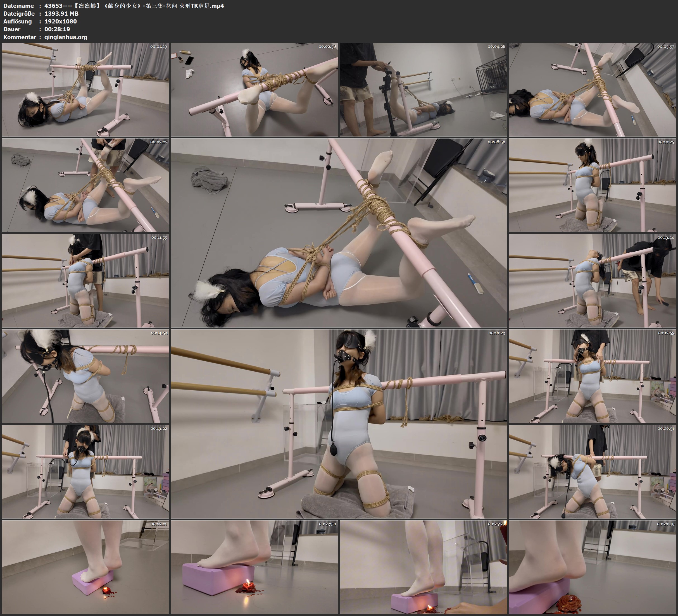Click the Dateiname file name text

[134, 6]
